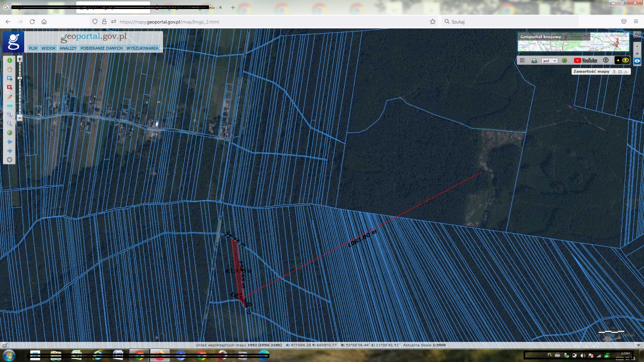Bookmark this page with the star
644x362 pixels.
click(x=433, y=22)
